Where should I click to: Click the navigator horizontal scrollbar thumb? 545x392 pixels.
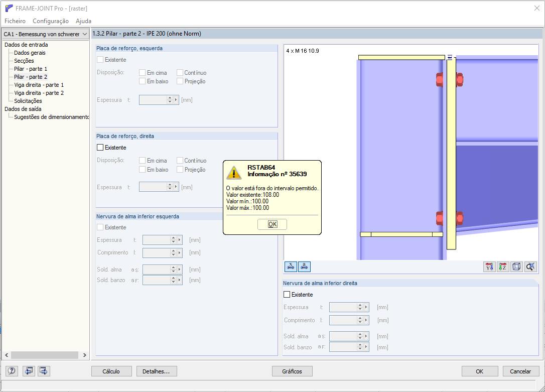(45, 355)
